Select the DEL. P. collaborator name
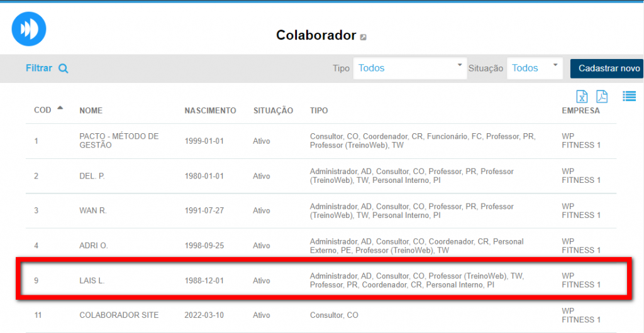The height and width of the screenshot is (333, 644). 92,176
